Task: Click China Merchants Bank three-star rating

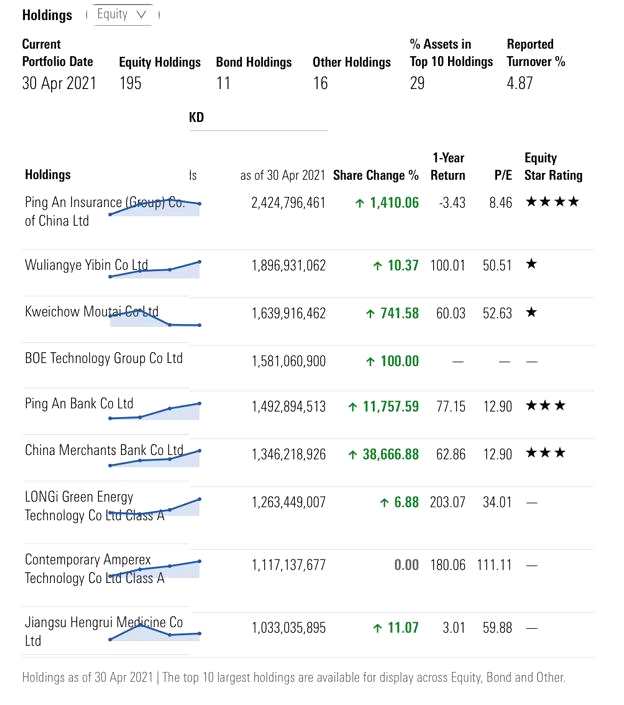Action: 545,455
